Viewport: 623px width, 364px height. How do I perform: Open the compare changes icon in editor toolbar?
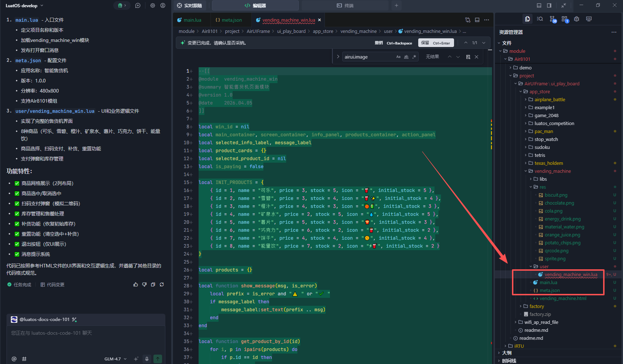pyautogui.click(x=468, y=20)
